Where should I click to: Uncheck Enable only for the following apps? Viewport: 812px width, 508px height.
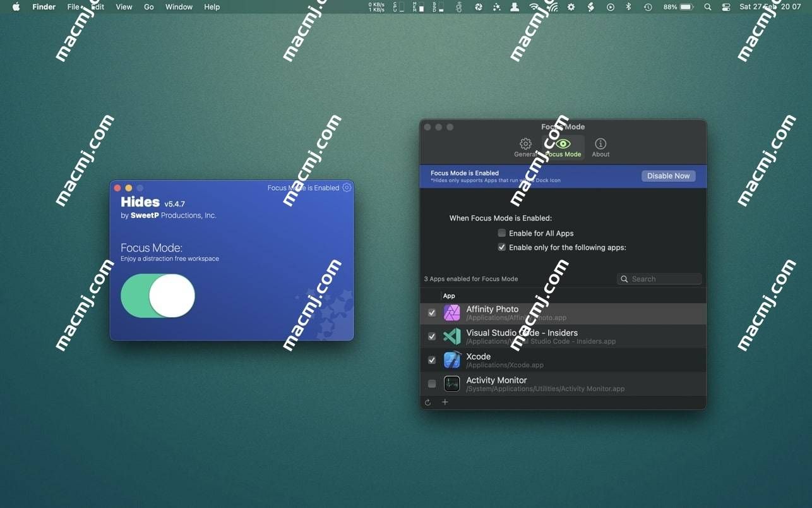[x=502, y=247]
